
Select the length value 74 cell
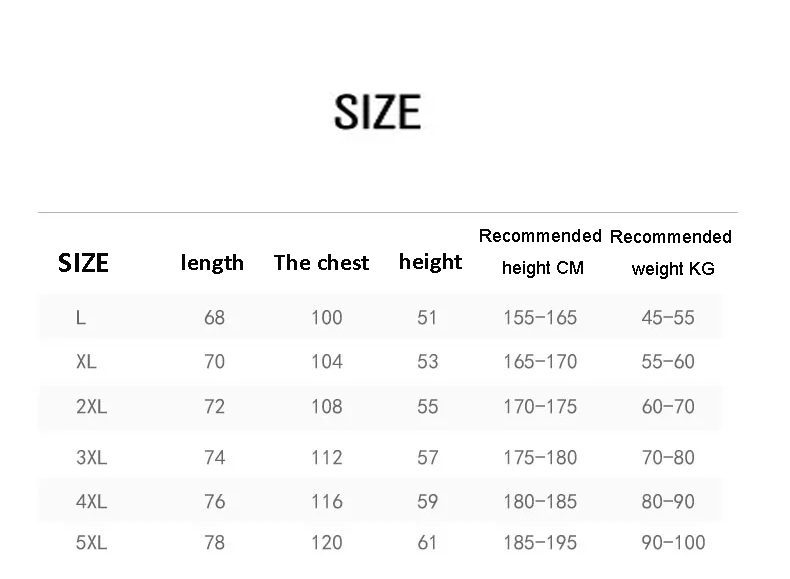pos(214,458)
